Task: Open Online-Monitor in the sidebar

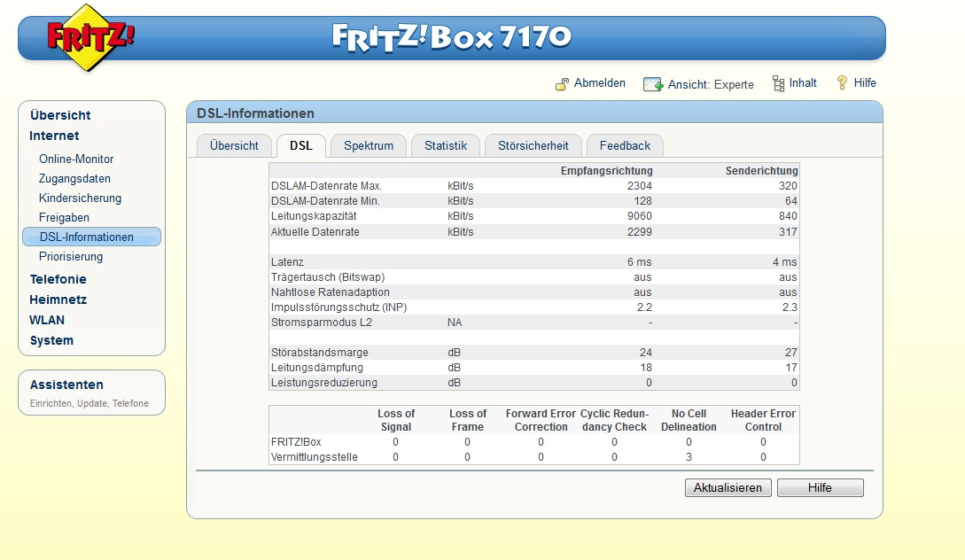Action: (x=76, y=159)
